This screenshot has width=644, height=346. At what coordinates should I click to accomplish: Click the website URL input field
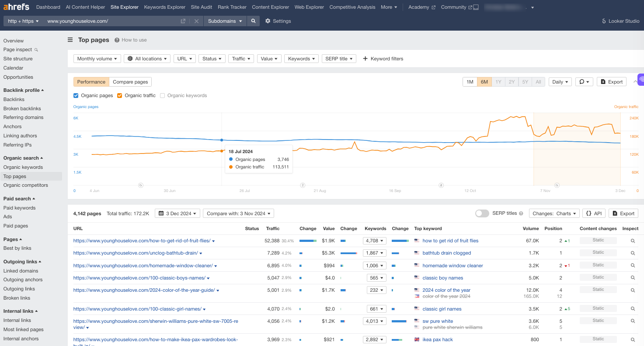[111, 21]
